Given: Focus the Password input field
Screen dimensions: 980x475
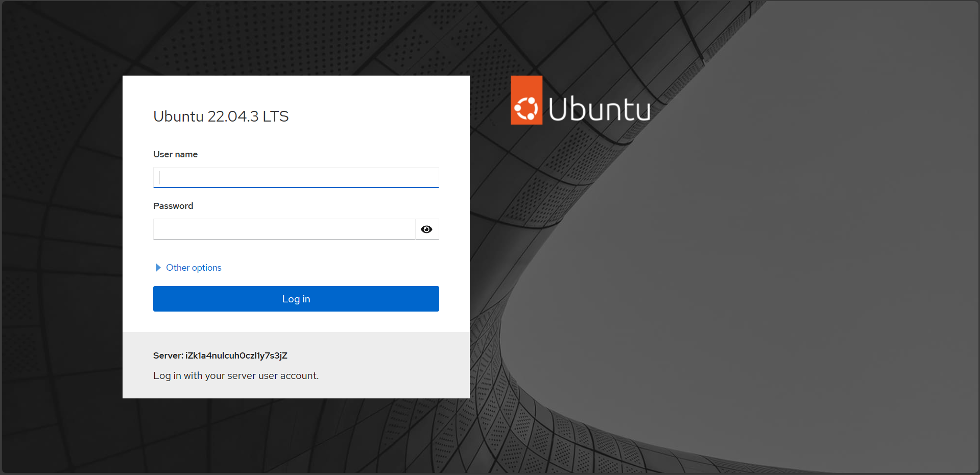Looking at the screenshot, I should pyautogui.click(x=284, y=229).
